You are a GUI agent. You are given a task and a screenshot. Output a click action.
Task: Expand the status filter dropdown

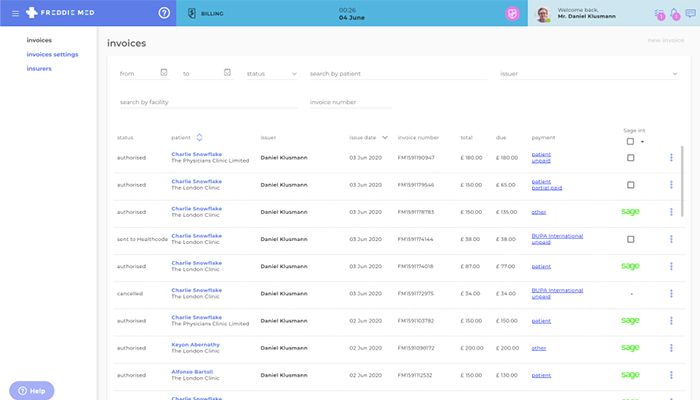pyautogui.click(x=271, y=74)
